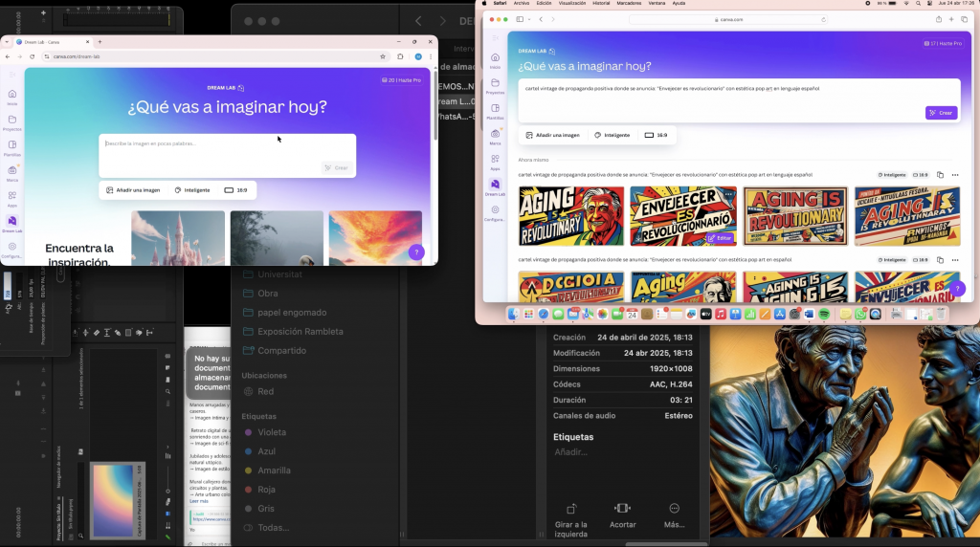
Task: Open the 16:9 aspect ratio dropdown in Safari
Action: click(657, 135)
